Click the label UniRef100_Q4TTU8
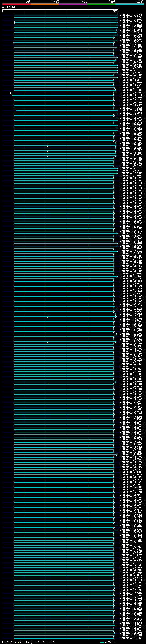Image resolution: width=146 pixels, height=644 pixels. 131,98
